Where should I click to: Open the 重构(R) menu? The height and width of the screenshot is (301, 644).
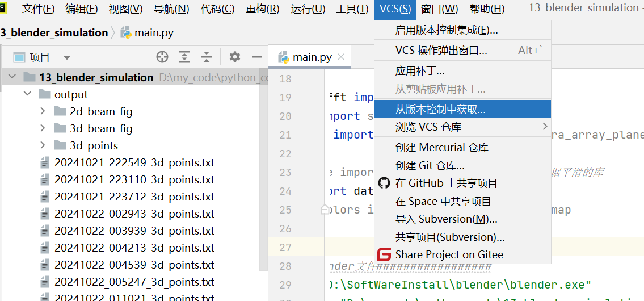point(263,9)
